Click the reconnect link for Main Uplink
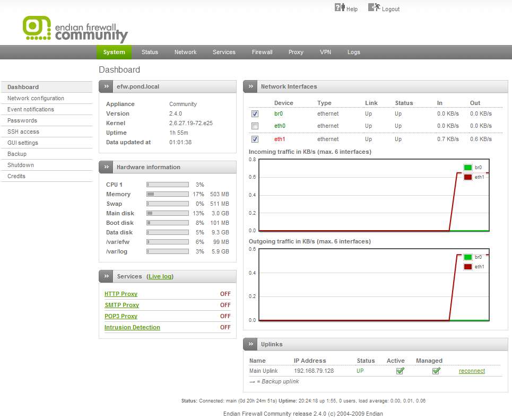Screen dimensions: 512x420 (x=472, y=371)
